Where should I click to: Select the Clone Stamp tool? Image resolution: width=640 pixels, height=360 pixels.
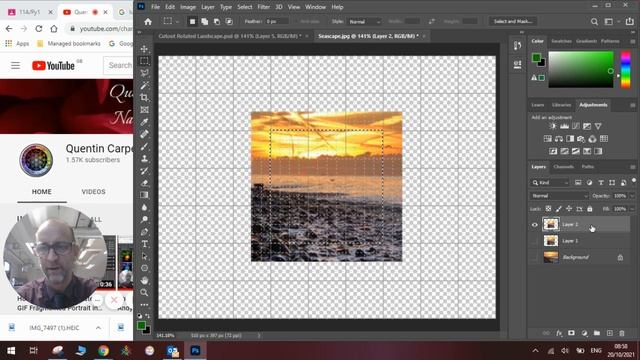(144, 158)
